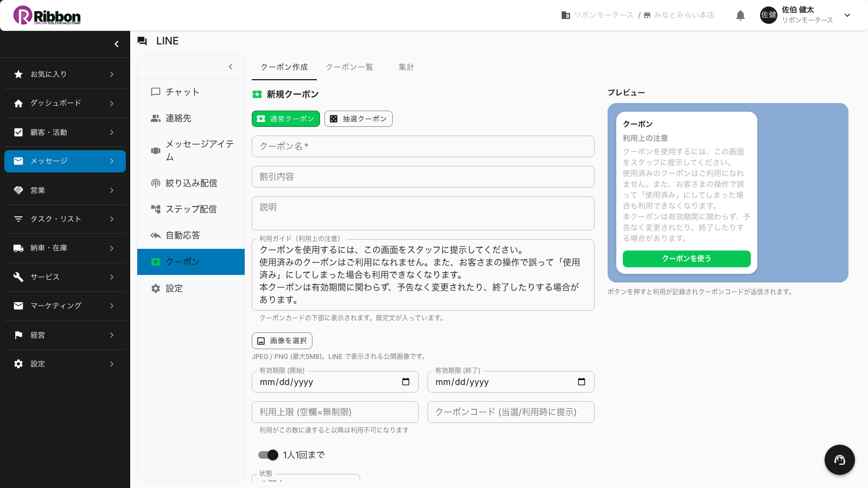
Task: Open ステップ配信 in the LINE submenu
Action: (x=191, y=209)
